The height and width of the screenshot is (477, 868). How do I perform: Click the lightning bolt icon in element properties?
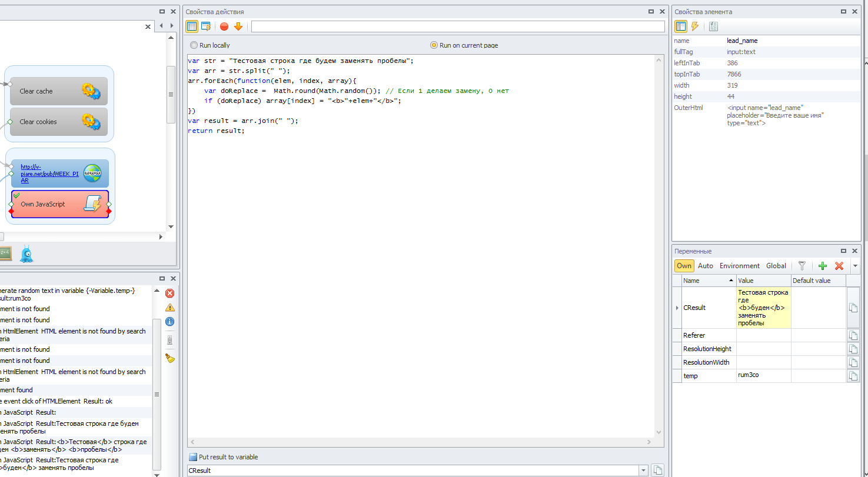[x=694, y=26]
